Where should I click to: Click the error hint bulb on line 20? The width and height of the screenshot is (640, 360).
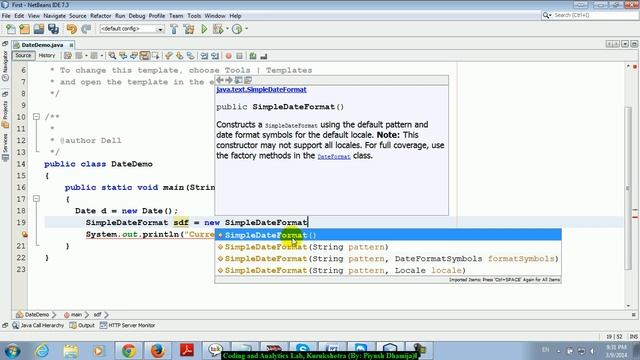point(24,234)
